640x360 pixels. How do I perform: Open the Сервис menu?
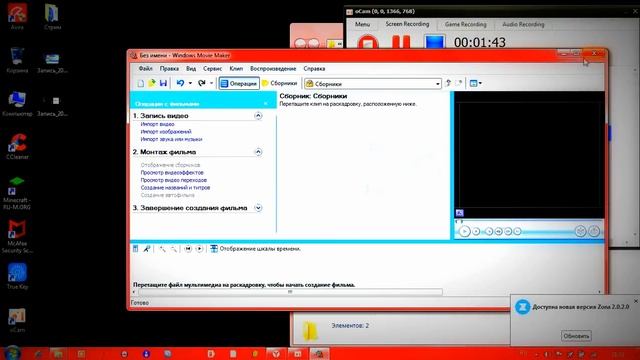(x=212, y=69)
